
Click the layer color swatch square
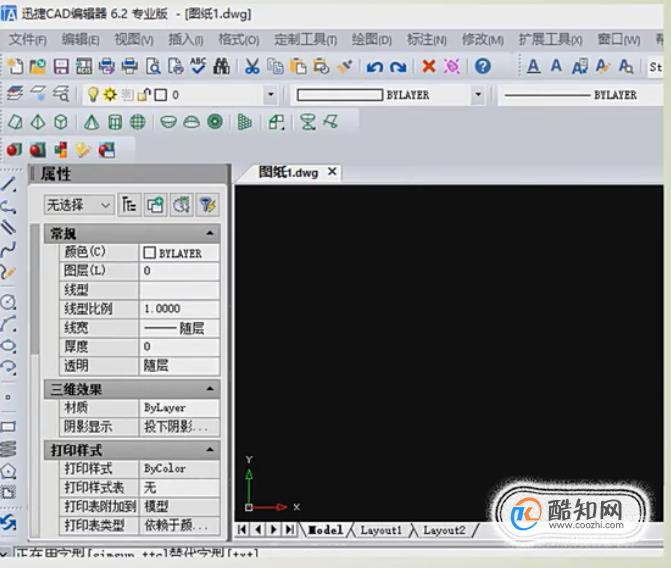160,95
